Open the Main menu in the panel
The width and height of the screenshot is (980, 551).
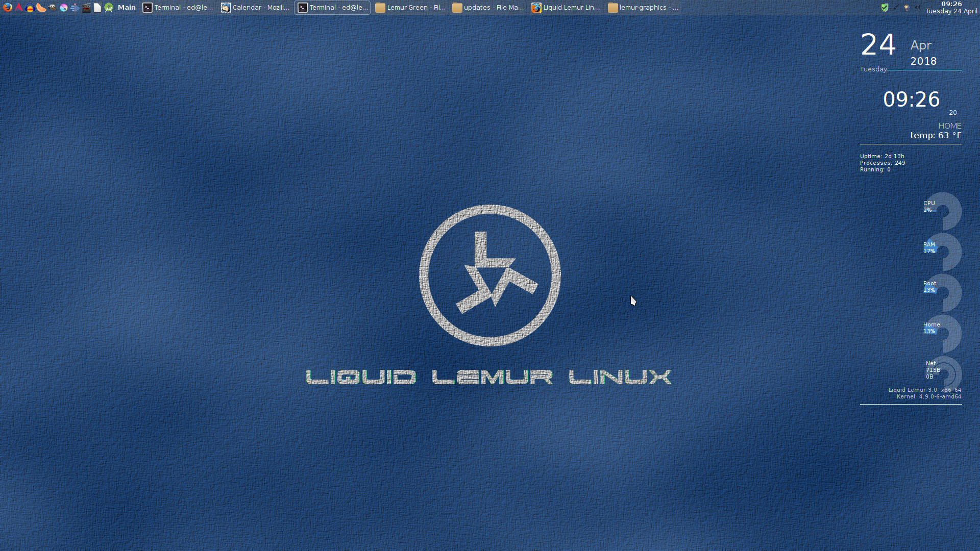coord(127,8)
